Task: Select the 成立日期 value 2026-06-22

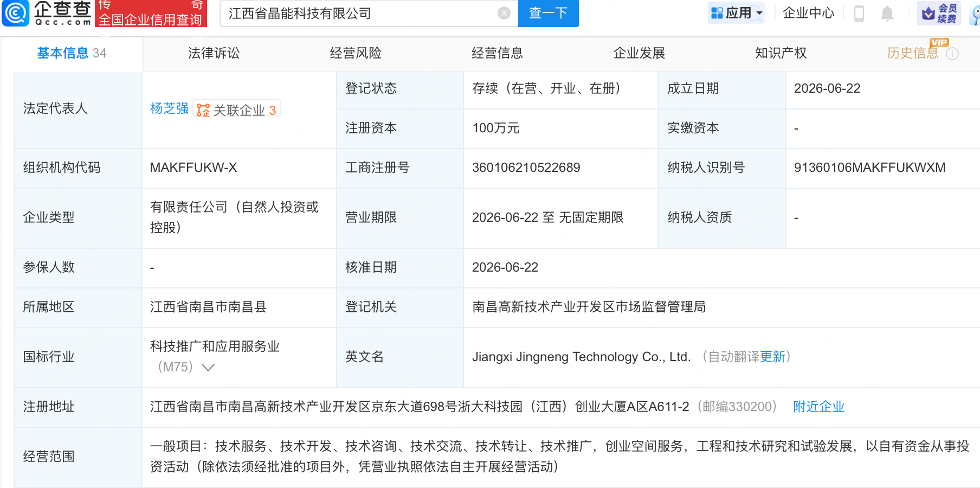Action: pyautogui.click(x=827, y=88)
